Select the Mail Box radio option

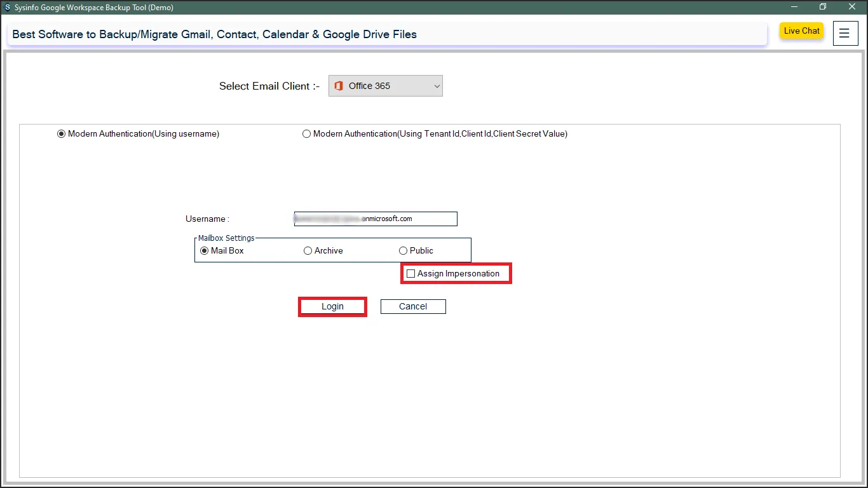tap(205, 251)
